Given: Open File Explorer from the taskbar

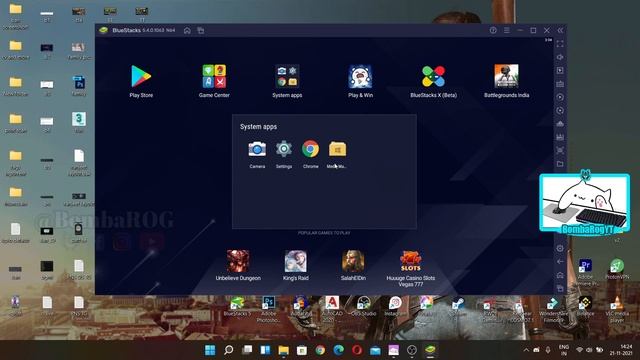Looking at the screenshot, I should (x=284, y=350).
